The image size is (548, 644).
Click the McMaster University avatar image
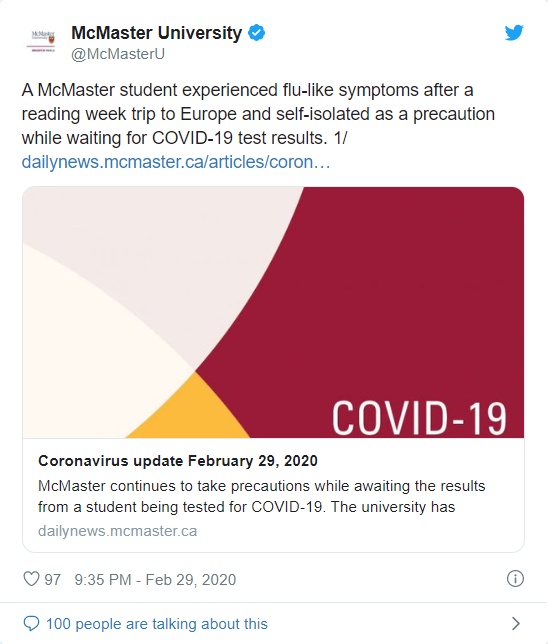tap(43, 41)
